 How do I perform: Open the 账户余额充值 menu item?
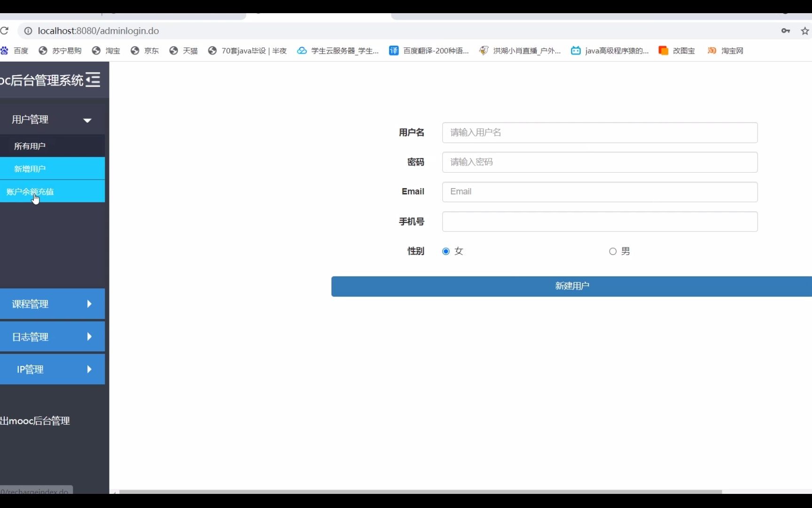tap(52, 191)
